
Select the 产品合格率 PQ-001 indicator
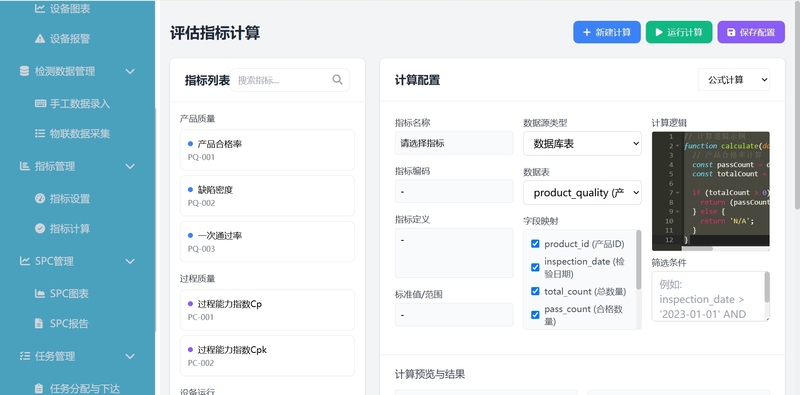[x=267, y=150]
